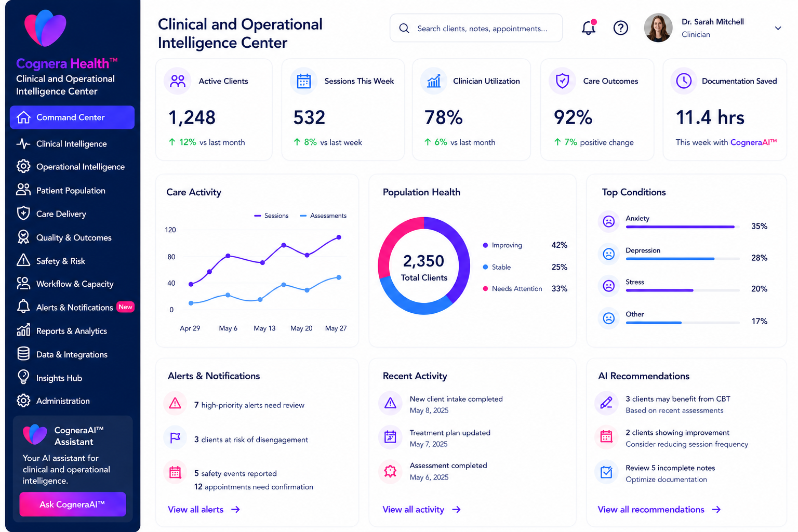Open the notifications bell icon
The height and width of the screenshot is (532, 798).
[589, 28]
